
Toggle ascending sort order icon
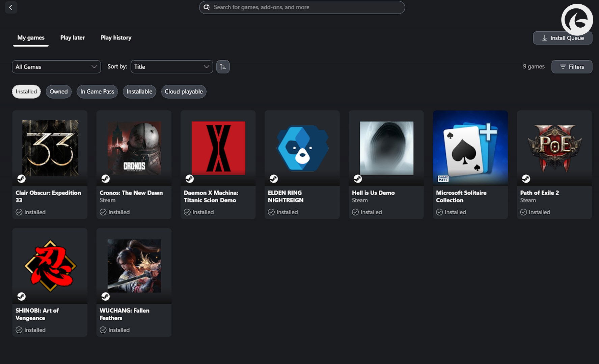click(x=223, y=67)
